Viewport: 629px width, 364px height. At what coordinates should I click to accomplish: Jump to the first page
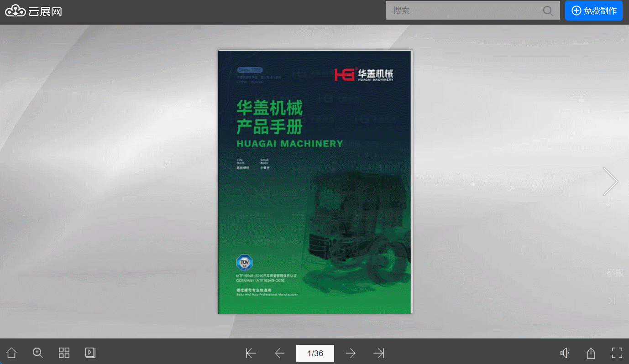(x=251, y=353)
